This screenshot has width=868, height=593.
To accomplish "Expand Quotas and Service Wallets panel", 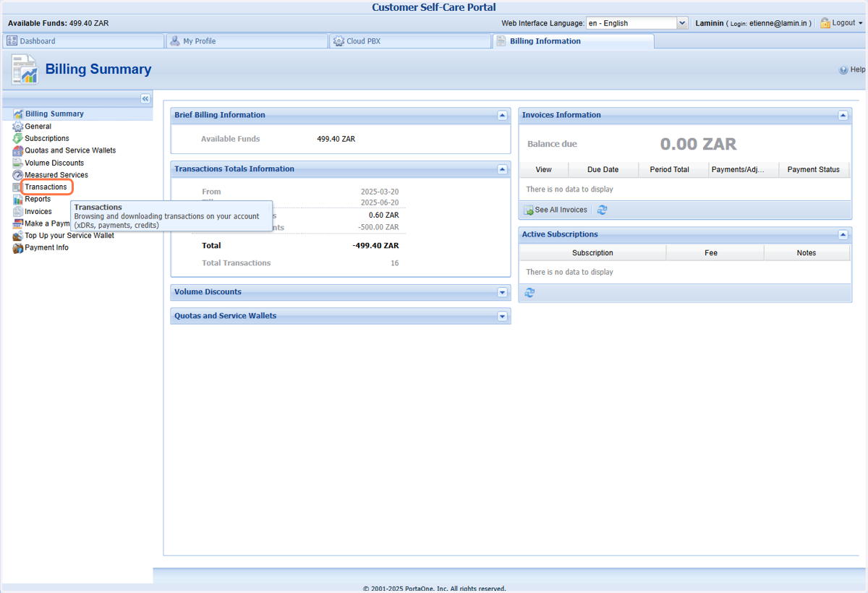I will click(x=503, y=316).
